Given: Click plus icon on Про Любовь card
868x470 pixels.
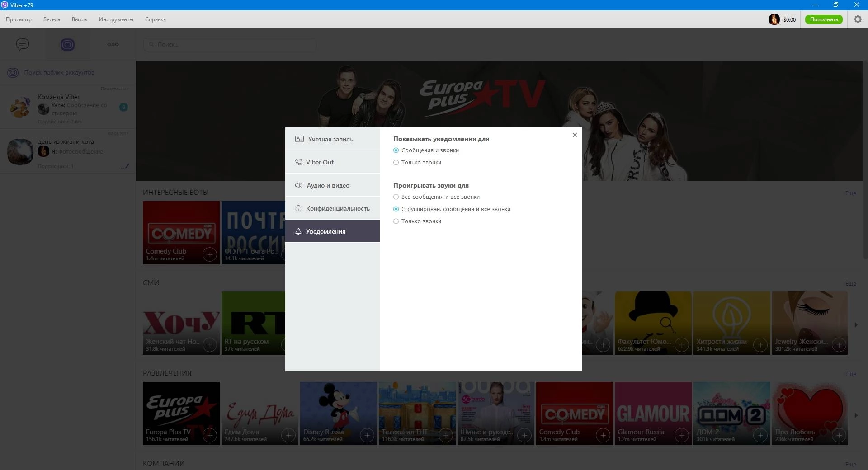Looking at the screenshot, I should click(x=839, y=436).
